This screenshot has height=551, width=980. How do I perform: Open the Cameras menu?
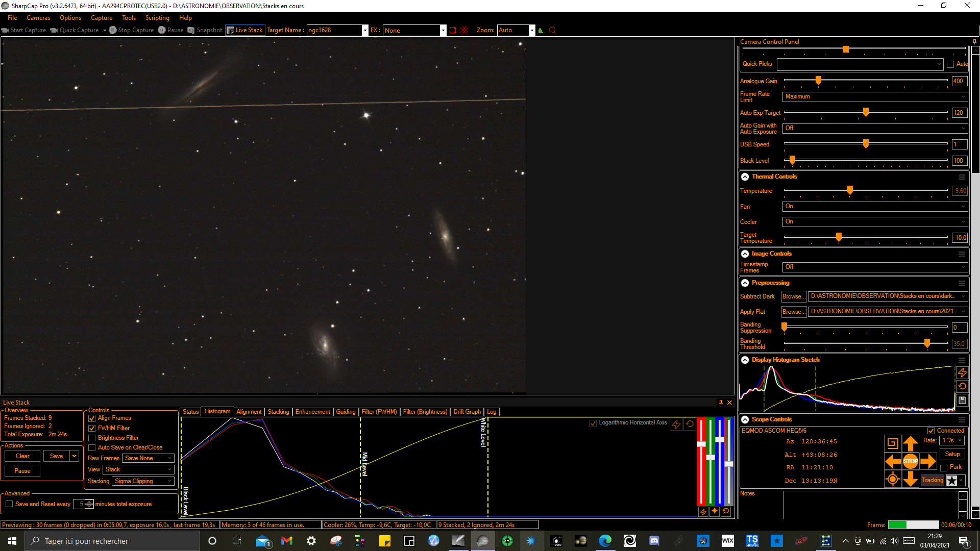(x=38, y=18)
